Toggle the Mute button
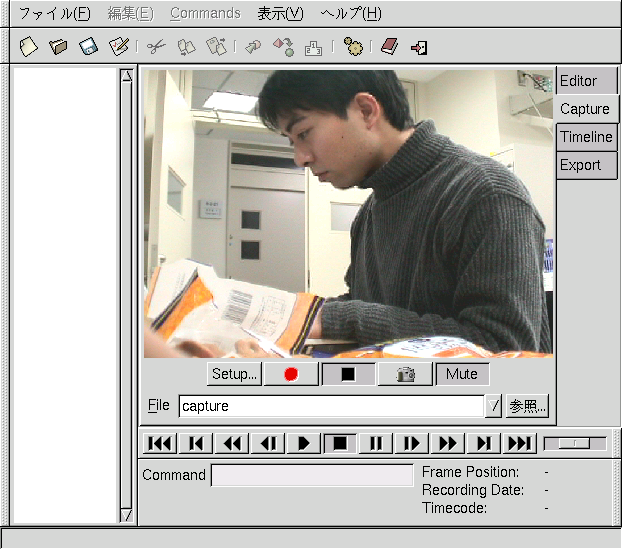This screenshot has height=549, width=622. 463,374
